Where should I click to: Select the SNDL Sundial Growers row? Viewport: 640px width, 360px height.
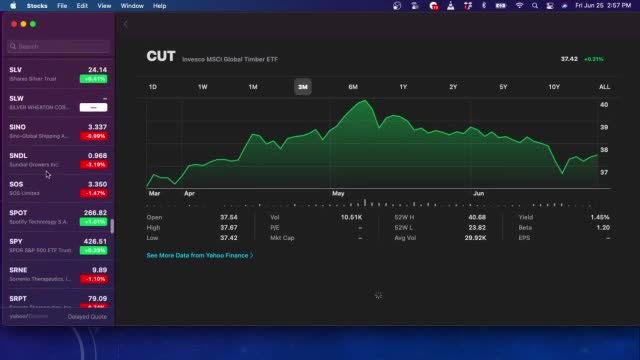click(58, 160)
